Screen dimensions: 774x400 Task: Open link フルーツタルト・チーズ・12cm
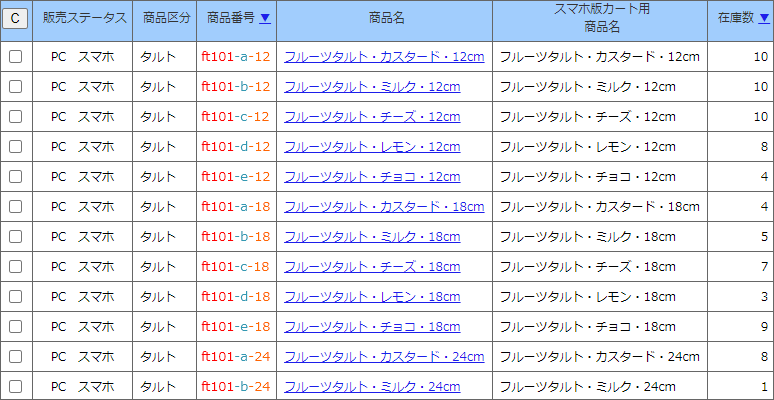click(x=372, y=117)
